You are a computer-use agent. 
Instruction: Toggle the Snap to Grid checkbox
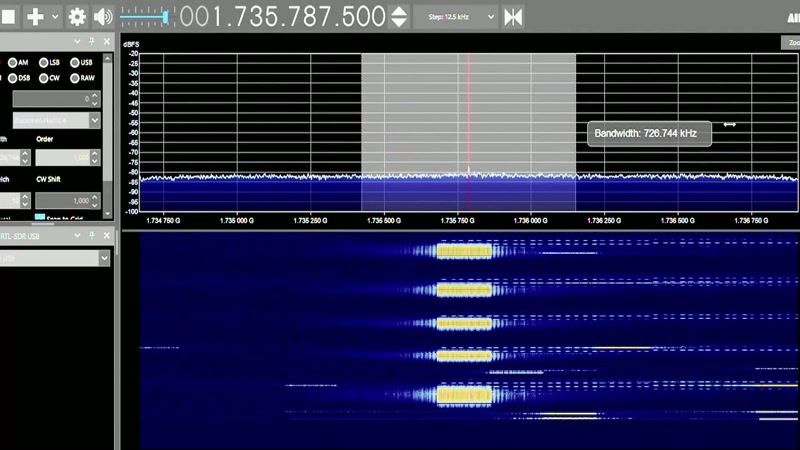[40, 217]
